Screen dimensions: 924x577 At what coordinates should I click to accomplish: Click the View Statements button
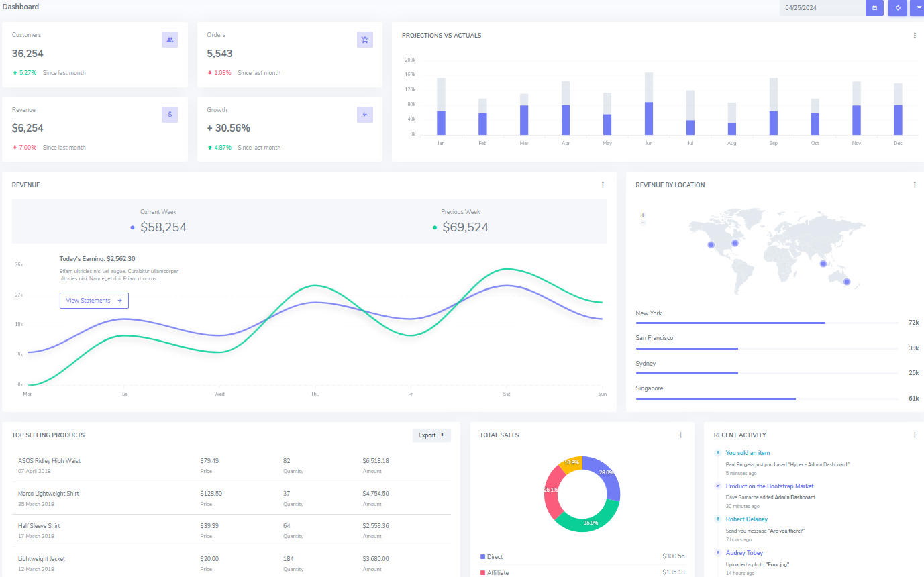[94, 301]
